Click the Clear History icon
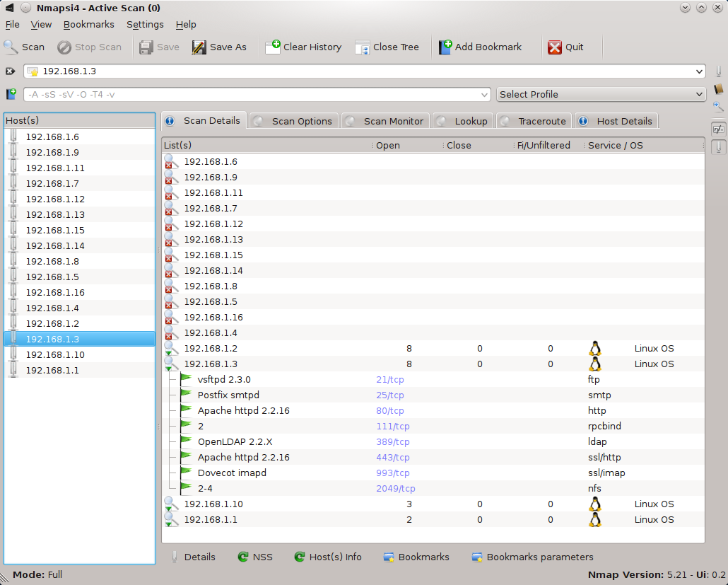 (273, 47)
